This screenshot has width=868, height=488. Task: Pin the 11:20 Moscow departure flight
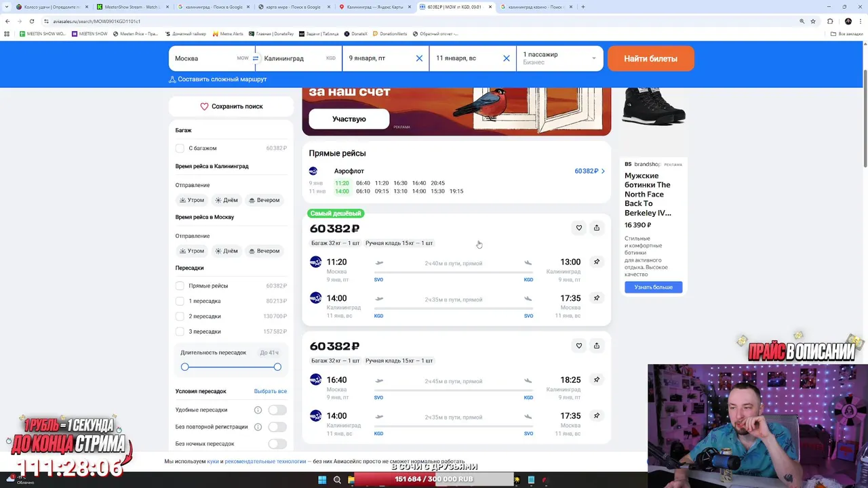597,262
